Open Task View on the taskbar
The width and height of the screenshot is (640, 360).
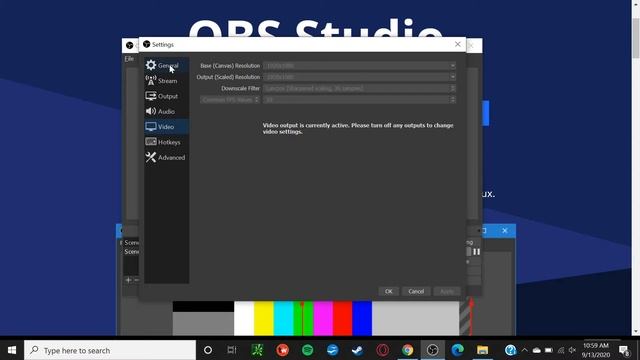pyautogui.click(x=232, y=350)
